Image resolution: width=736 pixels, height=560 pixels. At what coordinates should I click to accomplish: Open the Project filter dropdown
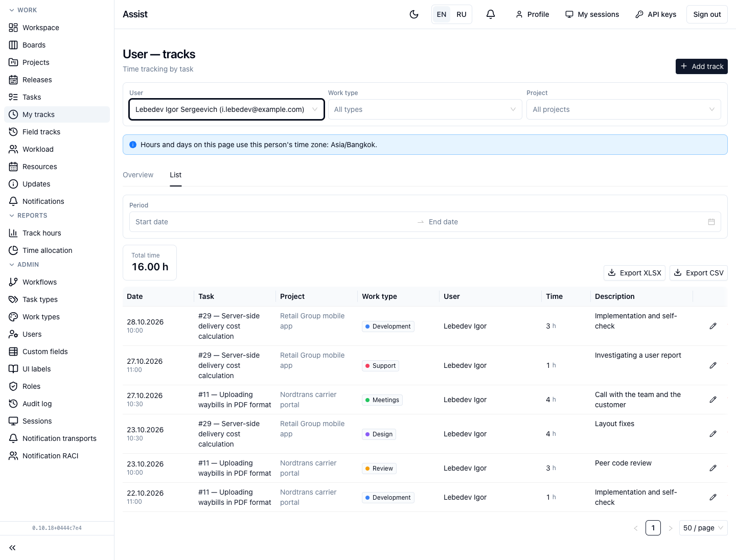tap(624, 109)
